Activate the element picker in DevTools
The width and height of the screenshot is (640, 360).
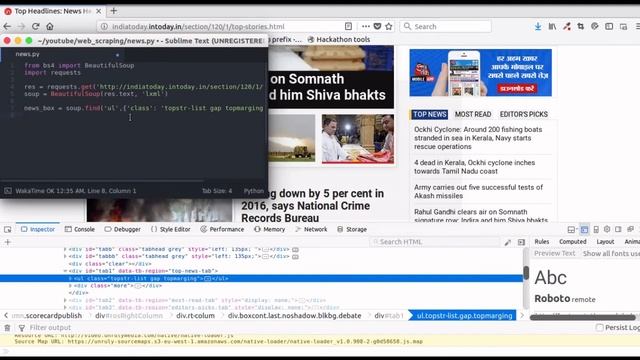tap(8, 229)
